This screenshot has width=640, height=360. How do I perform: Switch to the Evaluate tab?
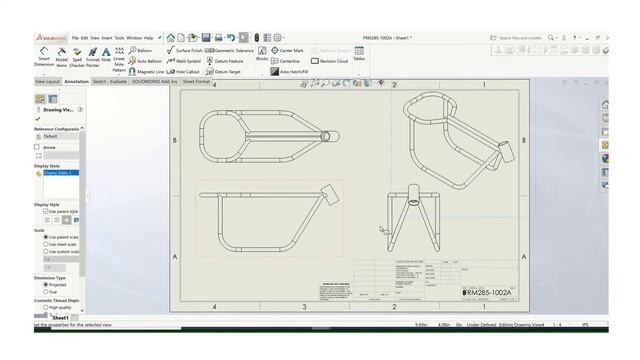(118, 82)
